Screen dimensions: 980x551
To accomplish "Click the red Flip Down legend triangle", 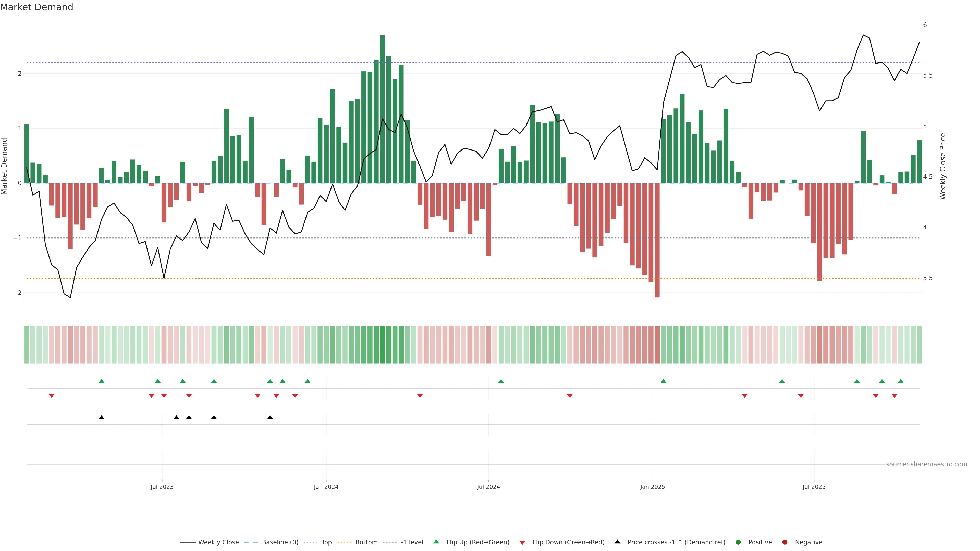I will pos(522,542).
